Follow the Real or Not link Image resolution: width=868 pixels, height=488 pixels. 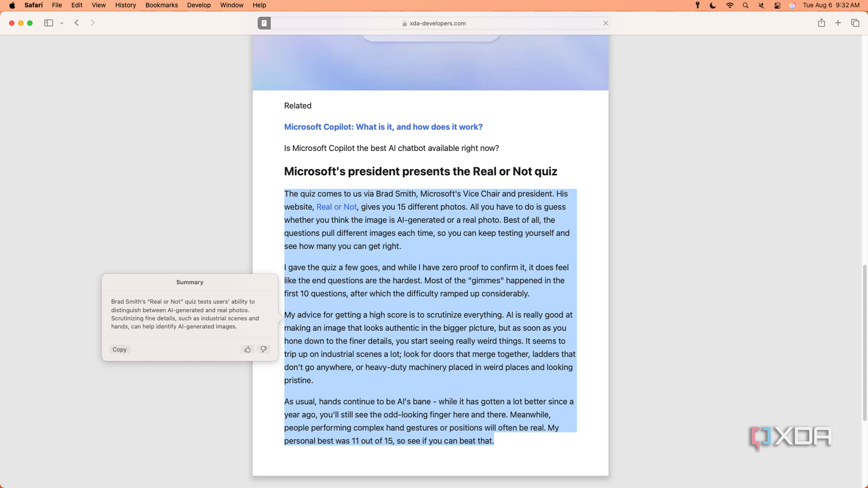[x=336, y=207]
